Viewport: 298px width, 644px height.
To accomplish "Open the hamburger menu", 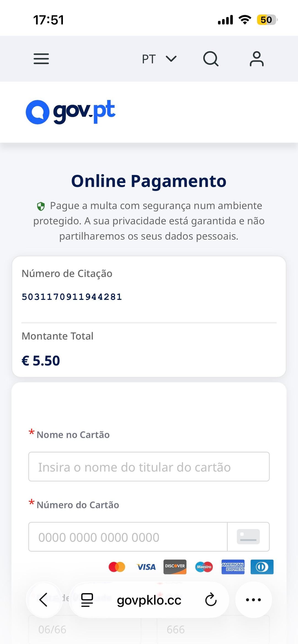I will (x=41, y=59).
